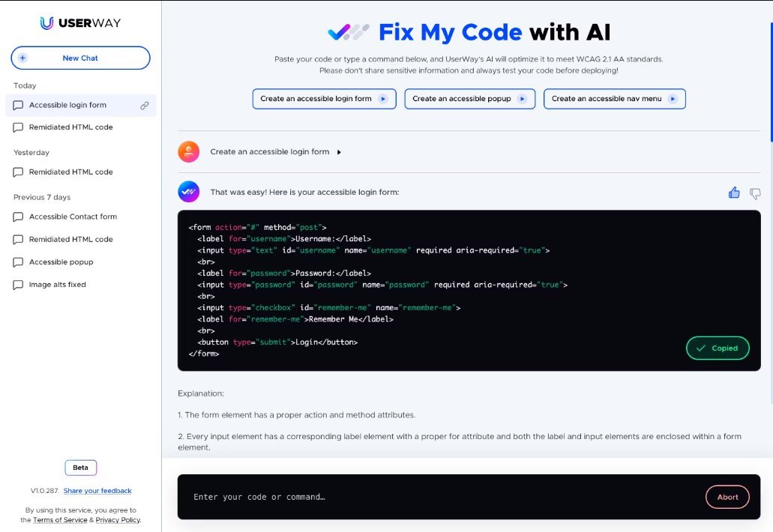
Task: Click chat icon beside Accessible popup
Action: click(18, 262)
